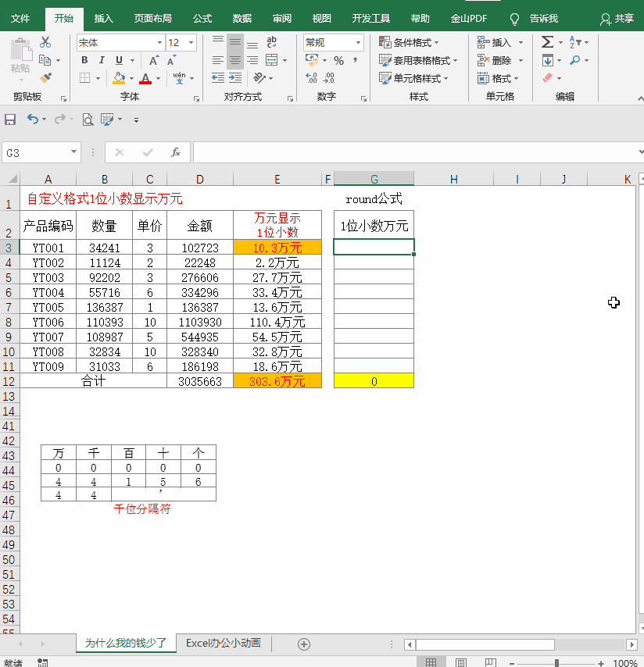Open Sort and Filter icon

coord(574,42)
